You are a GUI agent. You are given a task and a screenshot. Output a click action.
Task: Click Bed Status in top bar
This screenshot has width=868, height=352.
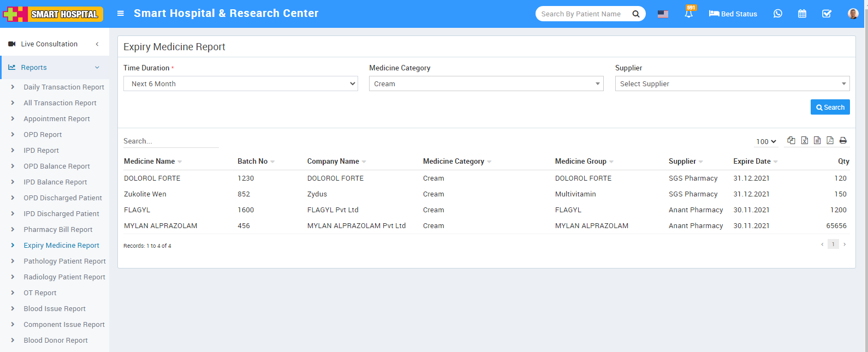click(733, 14)
